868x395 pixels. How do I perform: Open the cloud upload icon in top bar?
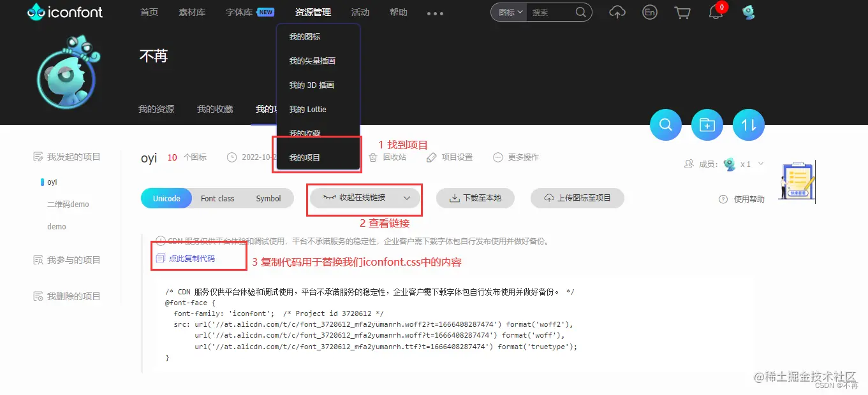pos(617,12)
